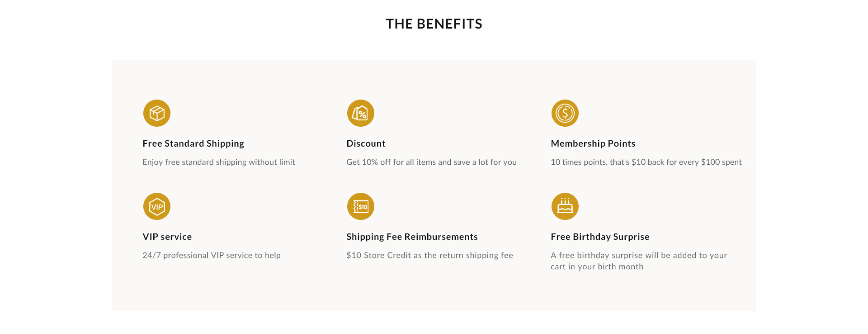Click the $10 coupon reimbursement icon
868x334 pixels.
click(361, 206)
